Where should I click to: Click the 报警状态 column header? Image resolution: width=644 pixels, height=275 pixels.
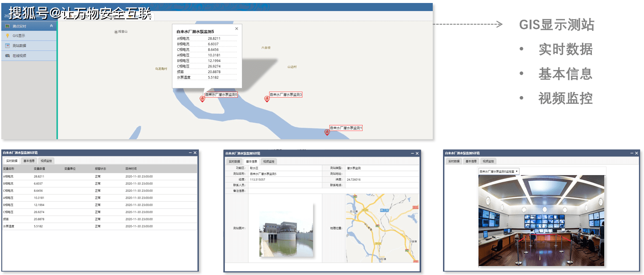[101, 169]
